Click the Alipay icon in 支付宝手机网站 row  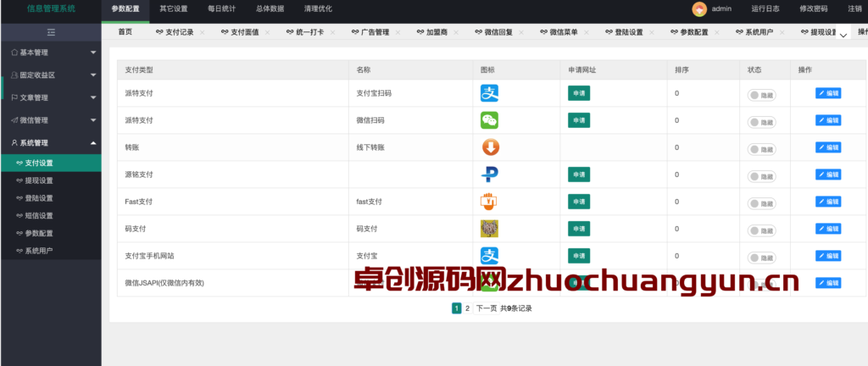489,256
